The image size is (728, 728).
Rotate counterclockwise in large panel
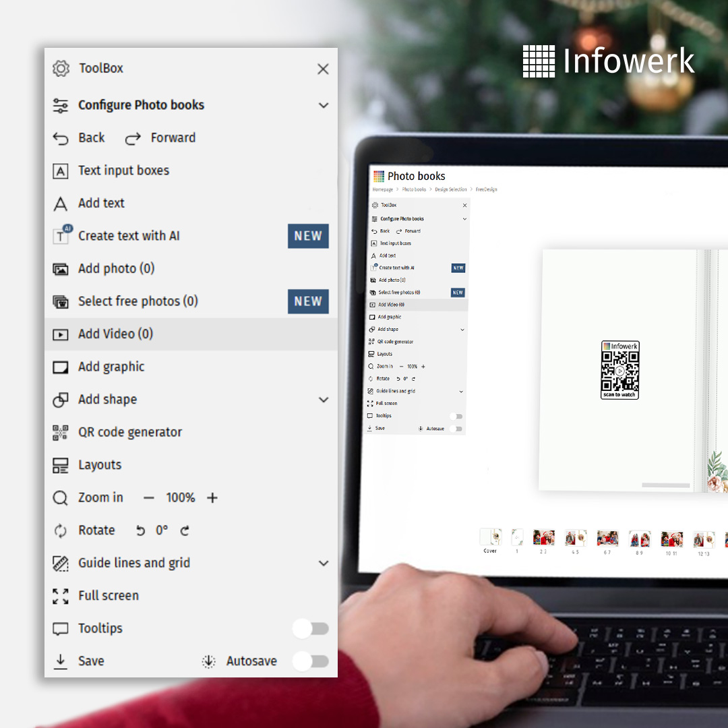(141, 530)
